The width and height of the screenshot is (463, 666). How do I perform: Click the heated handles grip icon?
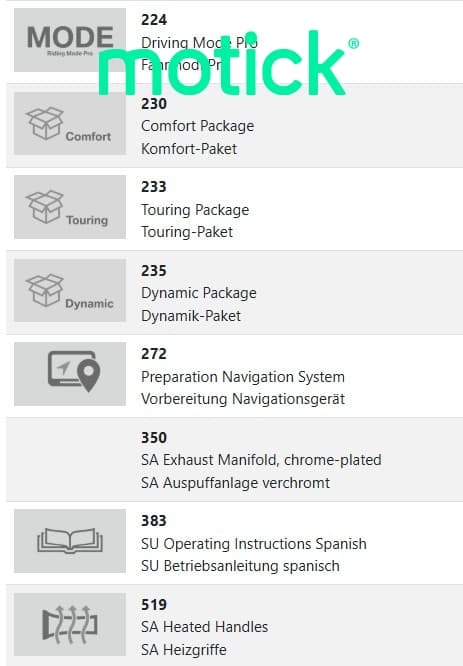click(x=70, y=624)
